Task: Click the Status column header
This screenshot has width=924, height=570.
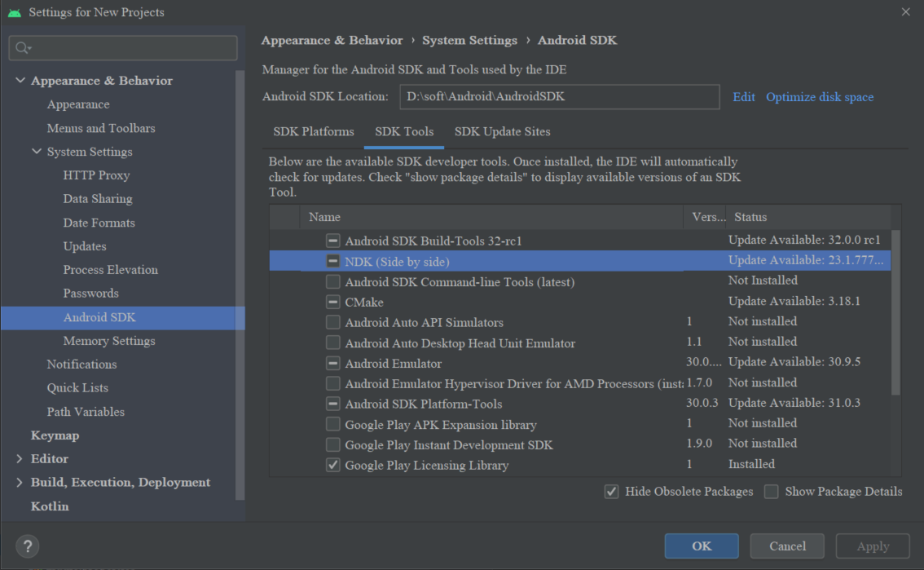Action: 808,217
